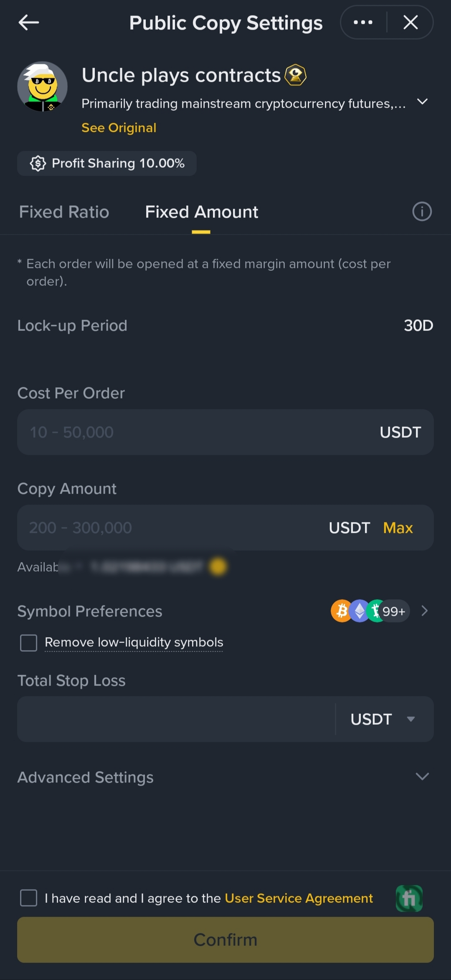Select the Fixed Amount tab
Image resolution: width=451 pixels, height=980 pixels.
tap(201, 212)
